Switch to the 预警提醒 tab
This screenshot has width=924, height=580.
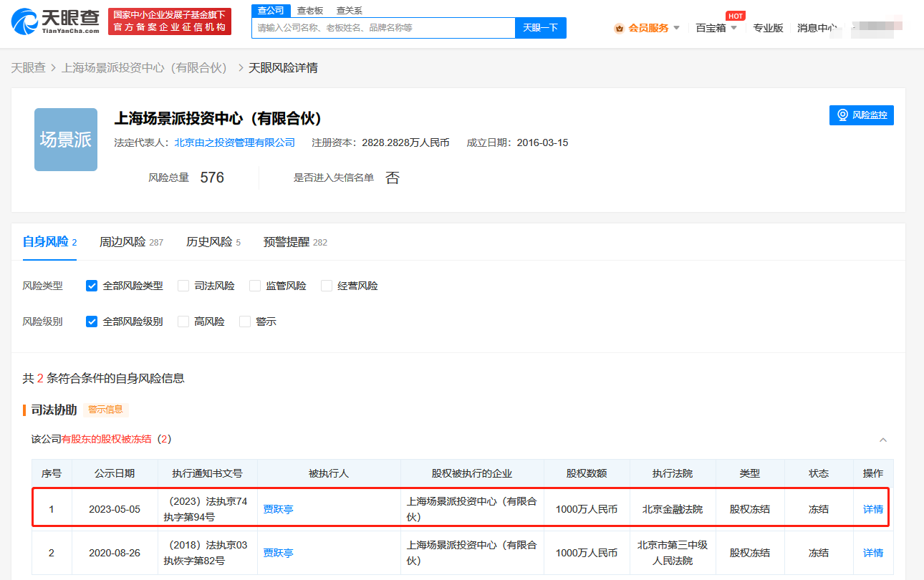click(295, 242)
